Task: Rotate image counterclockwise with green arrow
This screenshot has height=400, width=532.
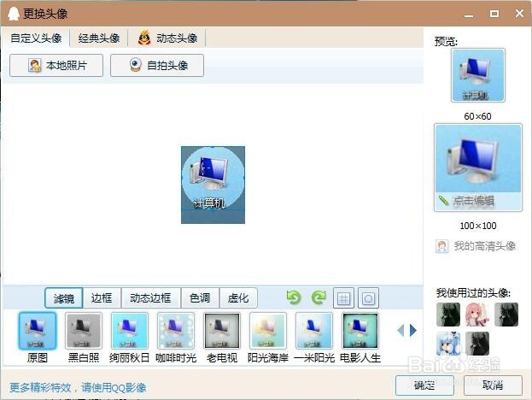Action: 294,297
